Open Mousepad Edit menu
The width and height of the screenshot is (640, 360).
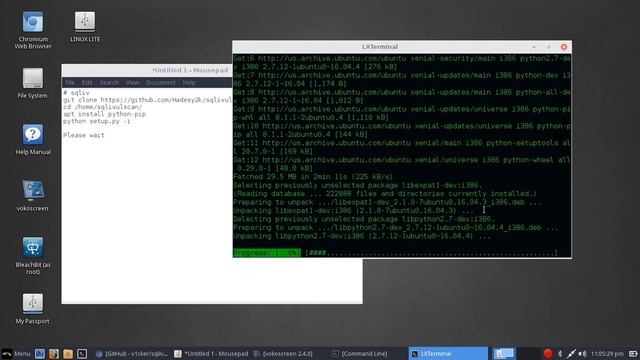pyautogui.click(x=87, y=82)
